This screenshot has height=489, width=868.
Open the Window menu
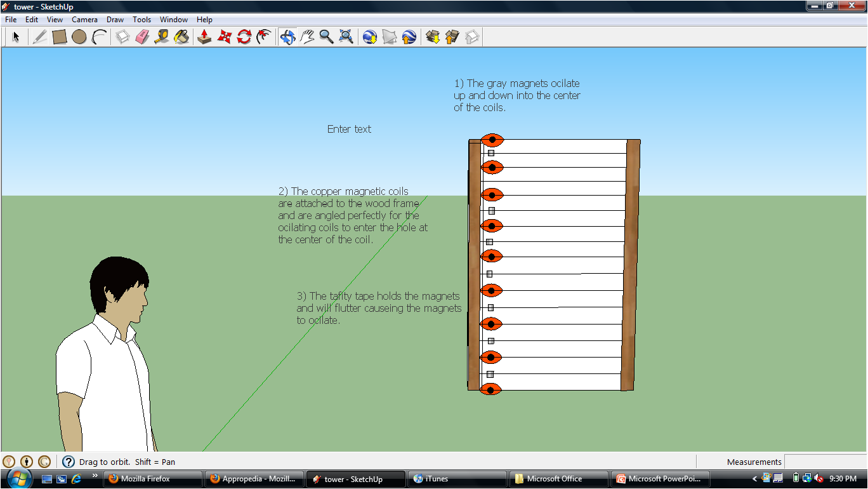(x=173, y=20)
